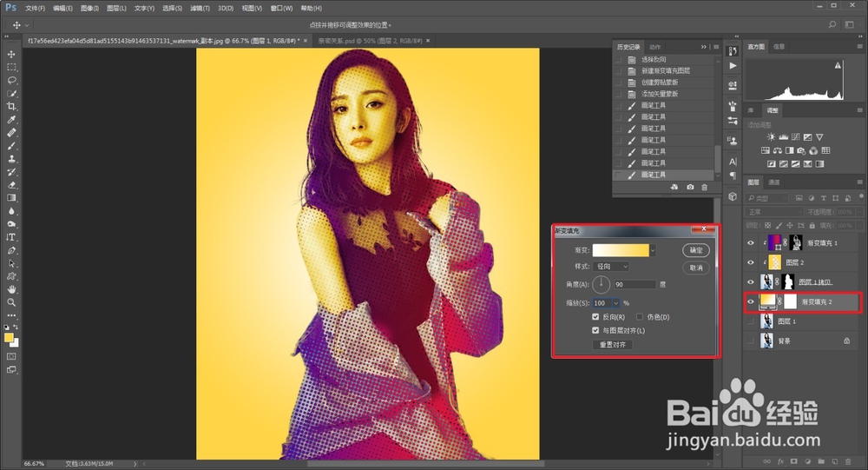Viewport: 868px width, 470px height.
Task: Open the gradient preset dropdown arrow
Action: [653, 250]
